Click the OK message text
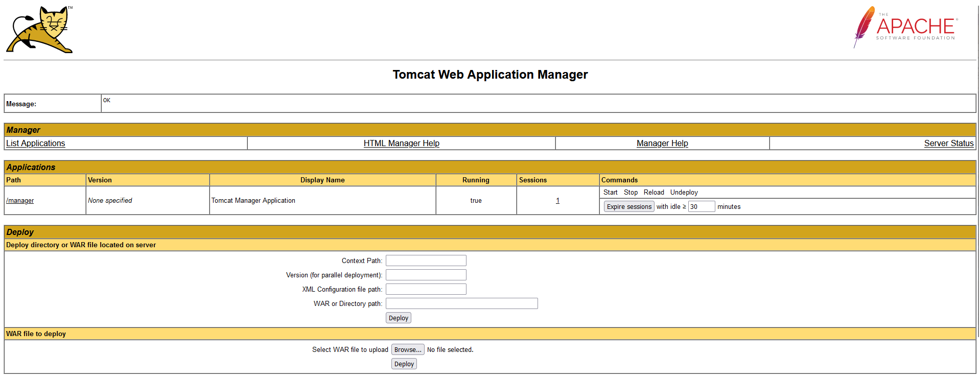Image resolution: width=980 pixels, height=379 pixels. [x=107, y=100]
